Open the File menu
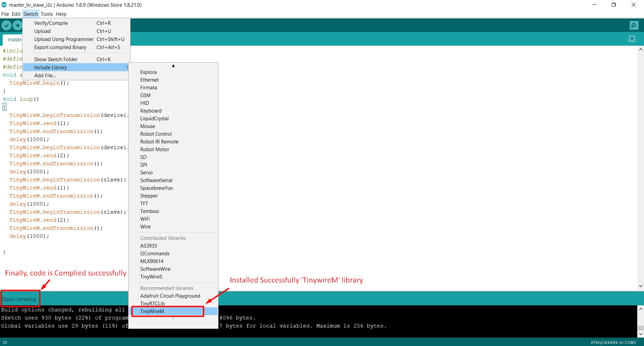 tap(5, 14)
